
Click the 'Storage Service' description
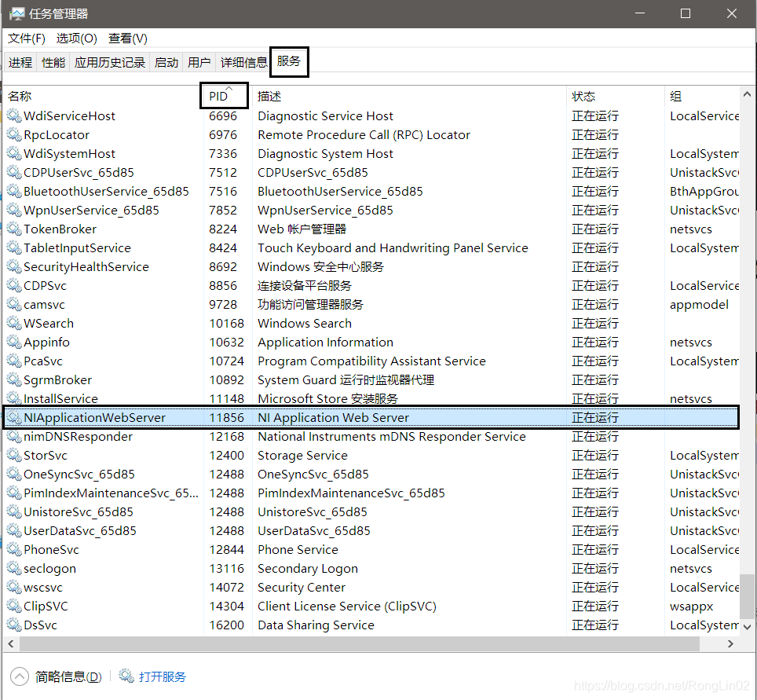coord(302,455)
